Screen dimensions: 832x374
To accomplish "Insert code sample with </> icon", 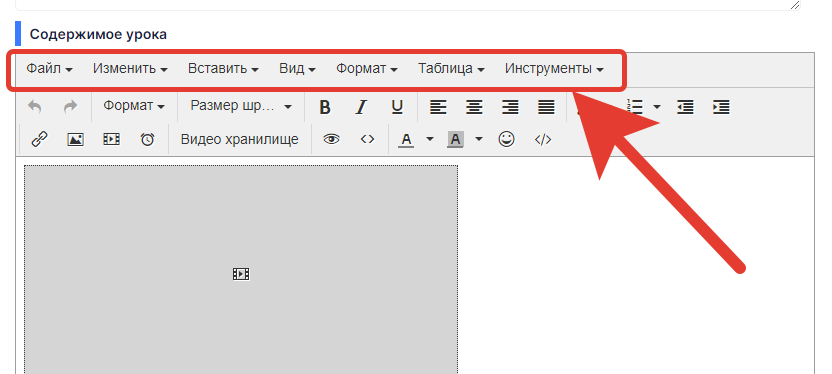I will pyautogui.click(x=543, y=140).
